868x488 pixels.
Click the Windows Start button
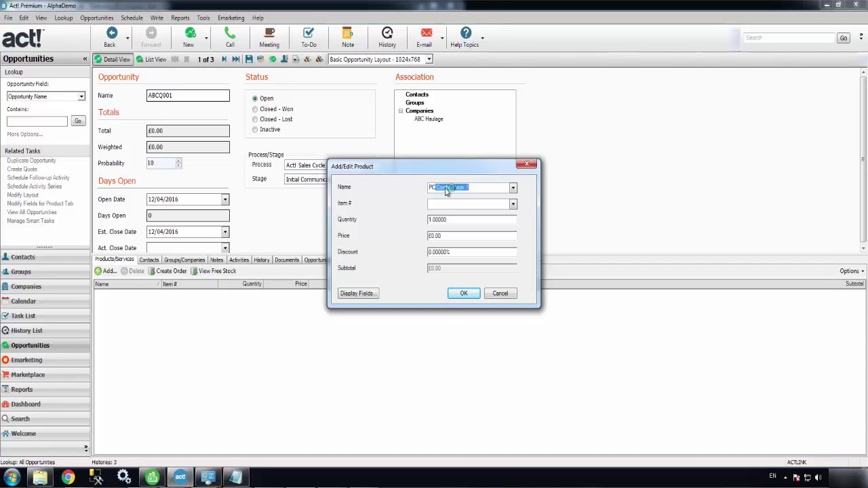[x=12, y=477]
